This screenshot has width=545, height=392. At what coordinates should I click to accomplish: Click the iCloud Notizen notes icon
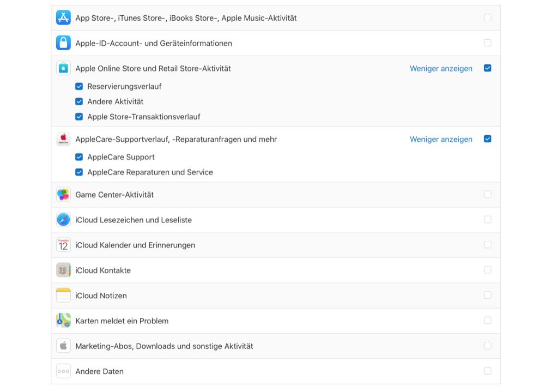coord(63,295)
